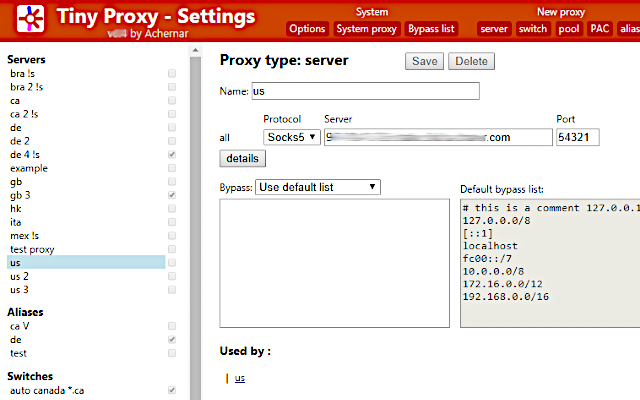Open the Bypass 'Use default list' dropdown
This screenshot has width=640, height=400.
(x=318, y=187)
